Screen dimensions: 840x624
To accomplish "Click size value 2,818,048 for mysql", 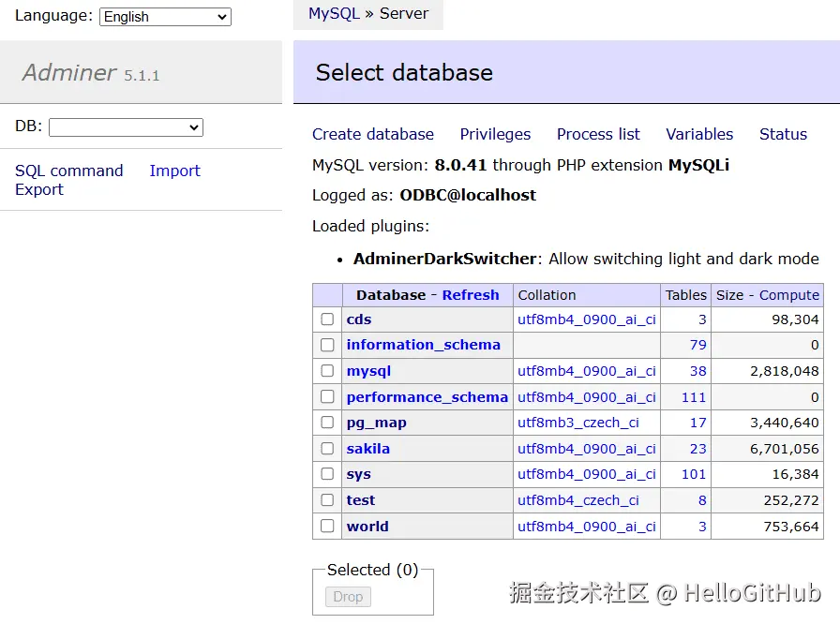I will pos(784,371).
